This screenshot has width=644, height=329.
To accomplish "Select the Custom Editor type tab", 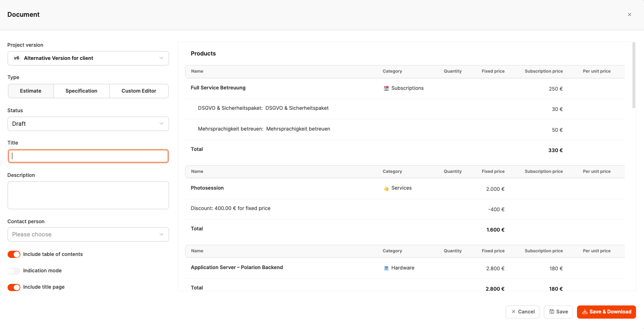I will pos(139,91).
